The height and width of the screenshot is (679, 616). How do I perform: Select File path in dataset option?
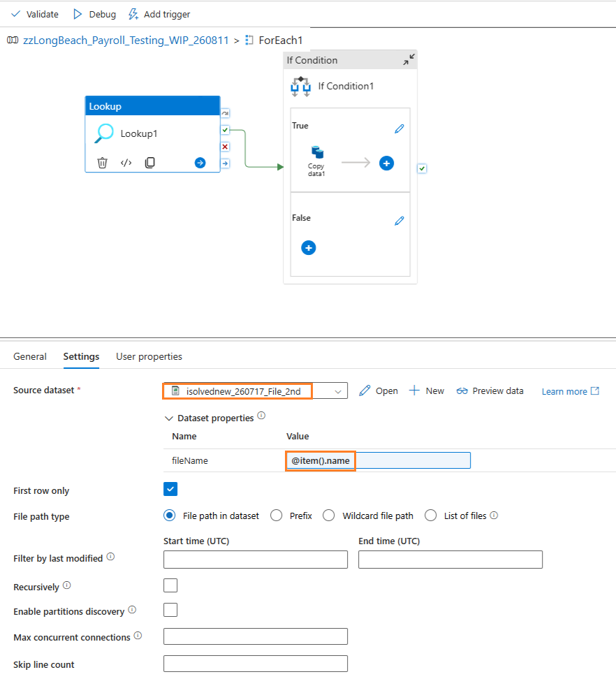pyautogui.click(x=170, y=516)
